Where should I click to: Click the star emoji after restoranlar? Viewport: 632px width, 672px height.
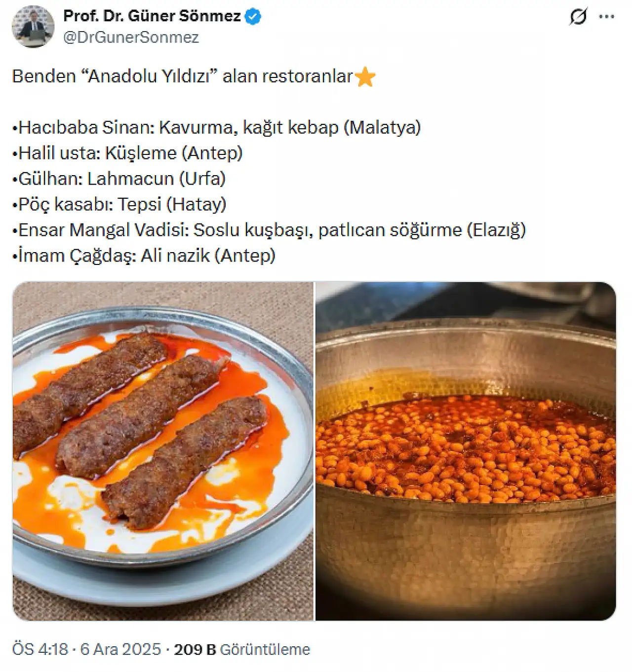tap(365, 77)
